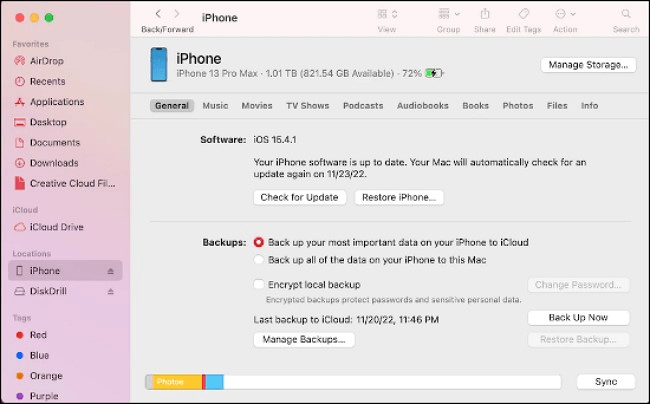Open the Group dropdown in toolbar

(449, 14)
